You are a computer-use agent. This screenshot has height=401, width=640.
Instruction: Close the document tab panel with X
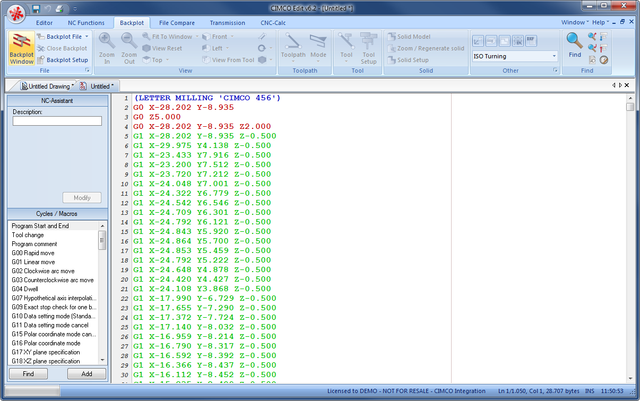pyautogui.click(x=627, y=85)
